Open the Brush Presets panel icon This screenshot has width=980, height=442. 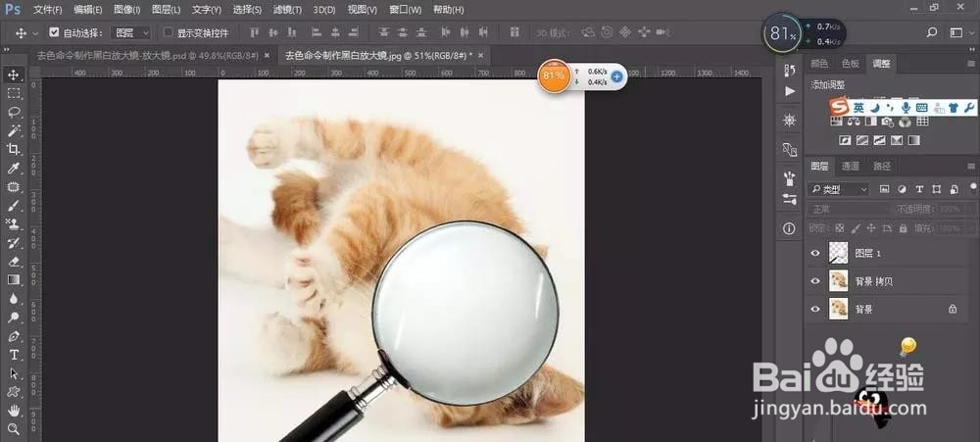(789, 199)
